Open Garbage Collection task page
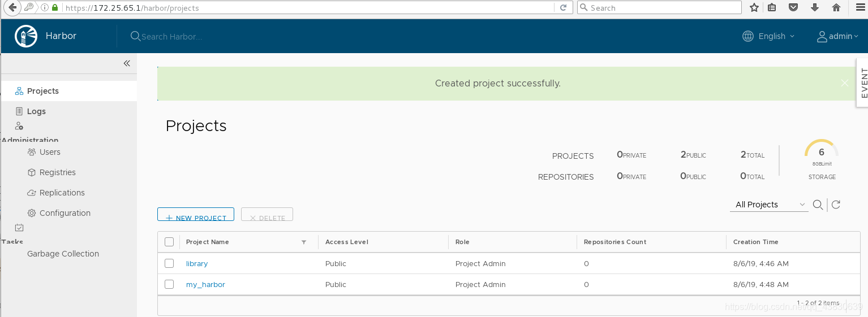 (x=63, y=254)
